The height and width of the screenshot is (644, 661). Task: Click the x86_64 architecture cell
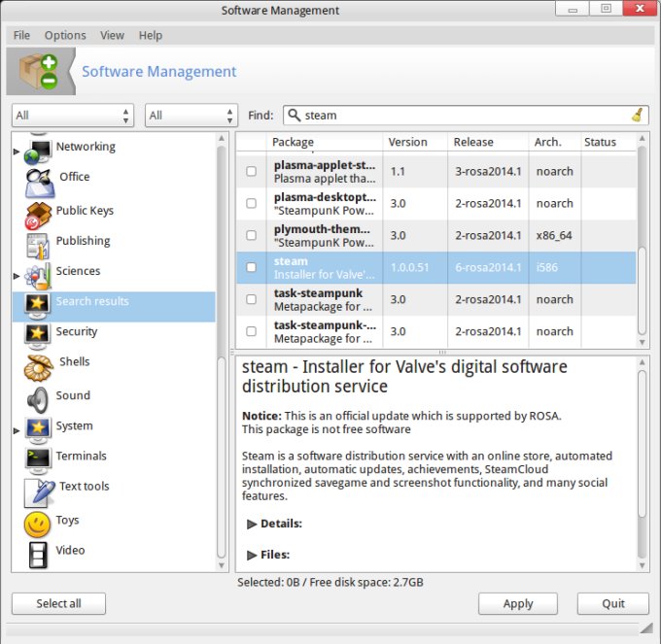pos(554,235)
